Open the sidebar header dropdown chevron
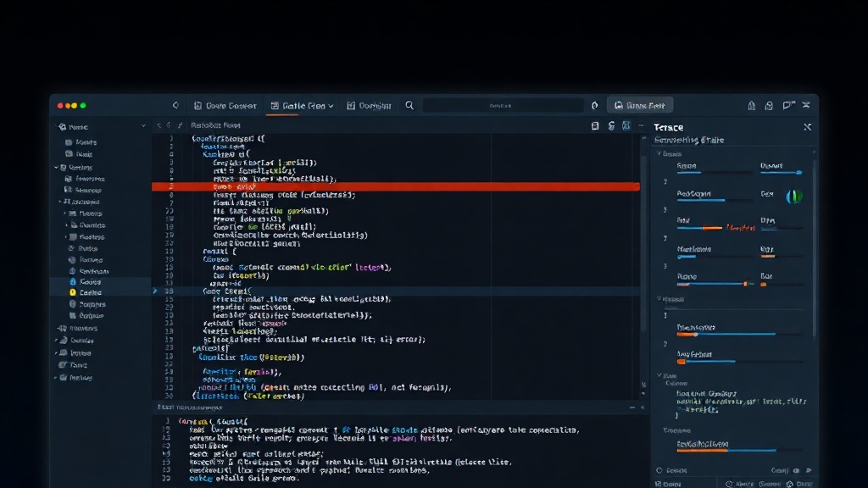Viewport: 868px width, 488px height. point(143,126)
